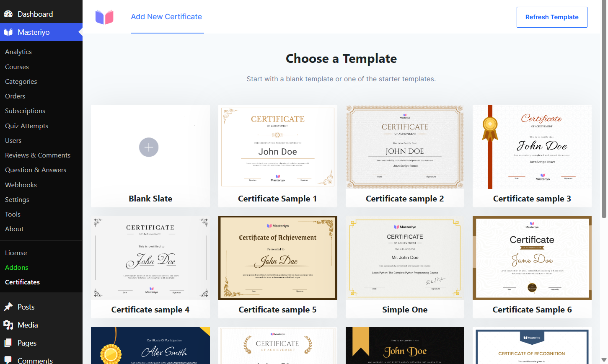Open the Posts menu
Screen dimensions: 608x364
click(26, 307)
